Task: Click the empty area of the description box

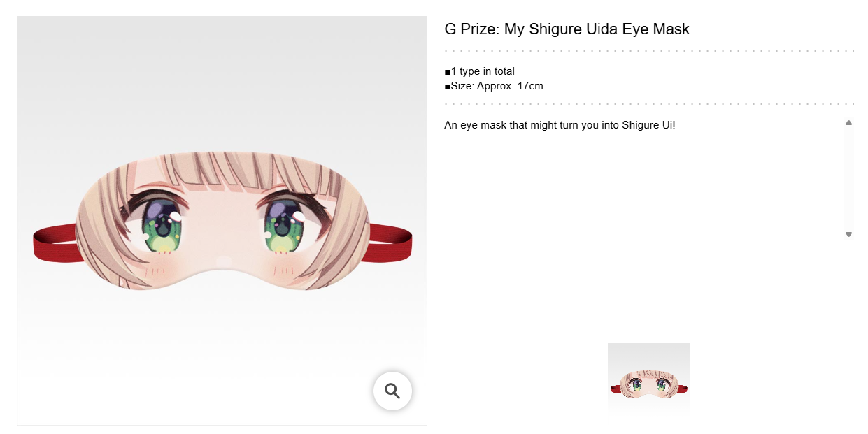Action: point(629,189)
